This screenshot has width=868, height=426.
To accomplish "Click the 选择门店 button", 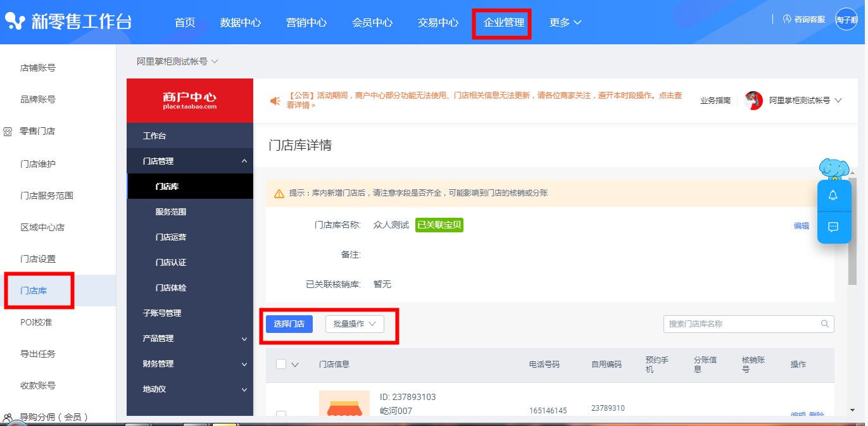I will [289, 323].
